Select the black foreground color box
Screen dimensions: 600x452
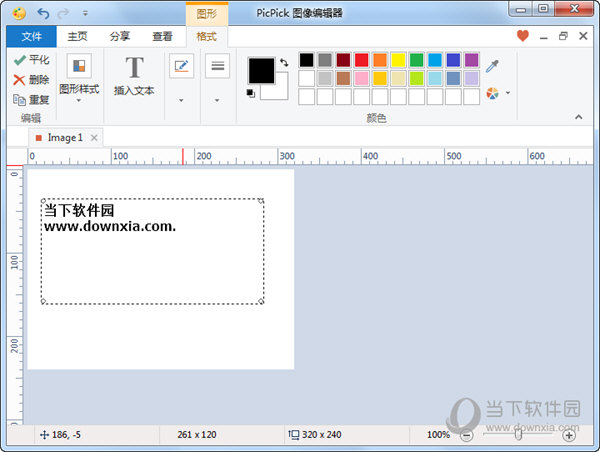pos(261,70)
